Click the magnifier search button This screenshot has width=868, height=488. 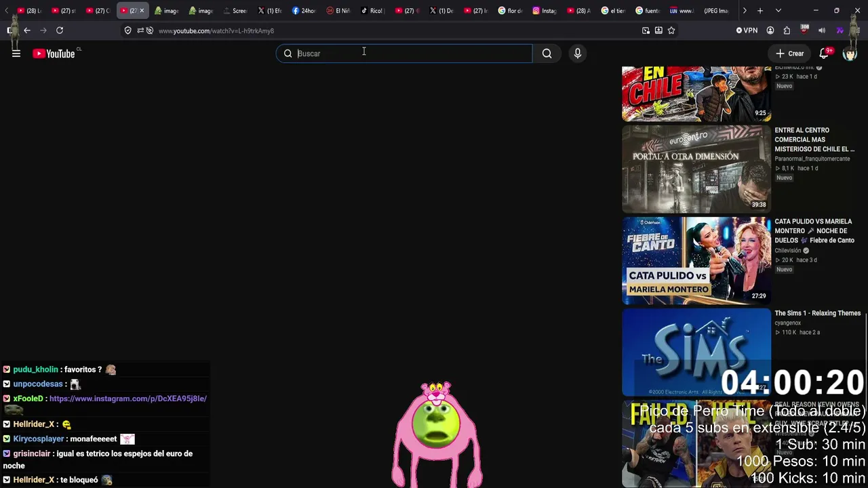tap(547, 54)
